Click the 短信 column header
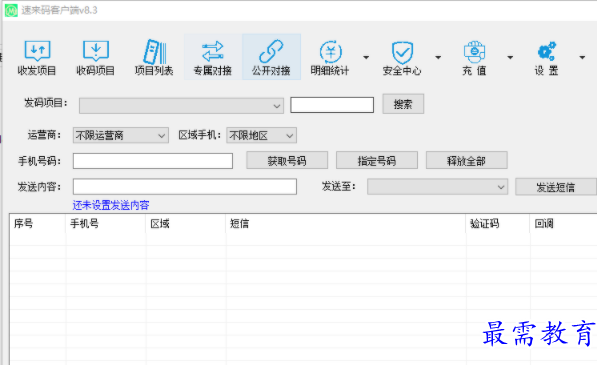 pos(346,224)
